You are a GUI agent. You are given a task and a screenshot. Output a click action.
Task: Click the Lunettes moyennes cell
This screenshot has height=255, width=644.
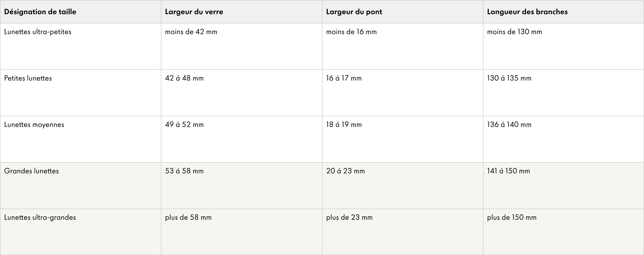click(34, 125)
